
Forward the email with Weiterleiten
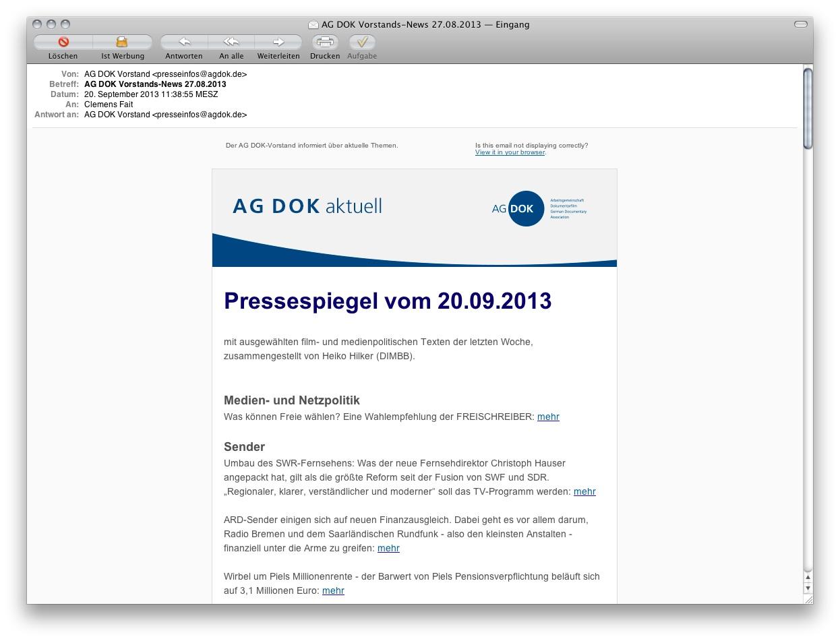tap(278, 42)
